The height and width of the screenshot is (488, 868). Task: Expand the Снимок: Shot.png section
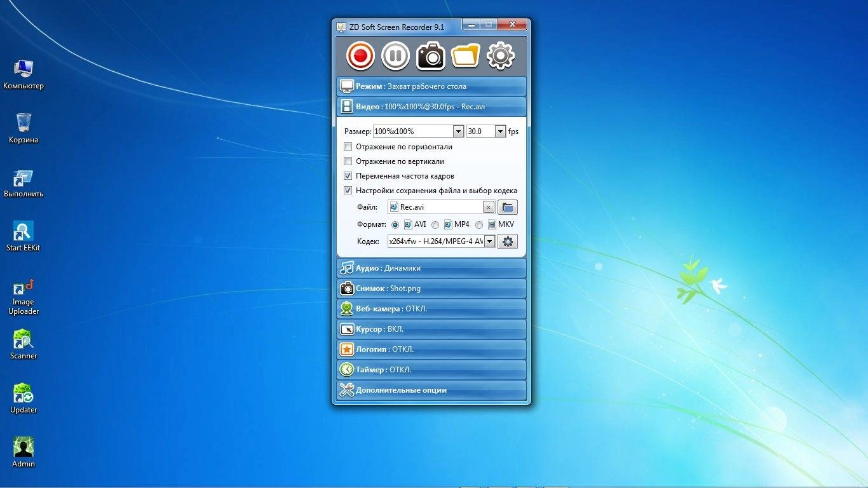pyautogui.click(x=431, y=288)
